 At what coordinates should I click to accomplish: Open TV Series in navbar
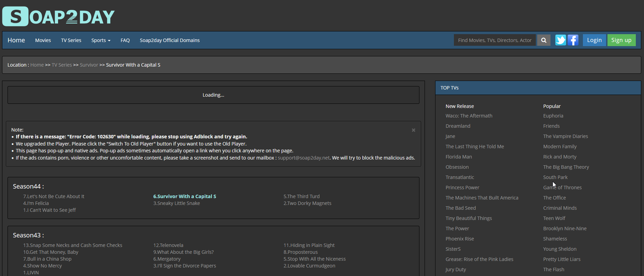(71, 40)
